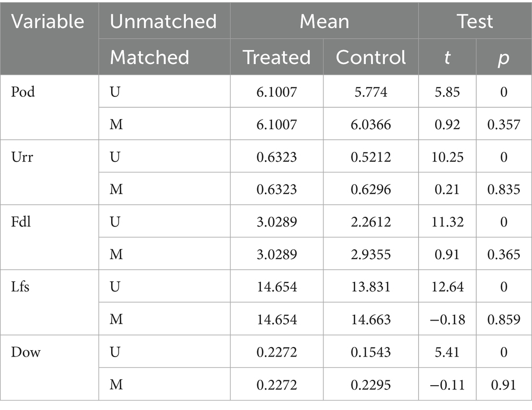Click the control mean 0.1543 cell
The width and height of the screenshot is (532, 410).
(371, 352)
